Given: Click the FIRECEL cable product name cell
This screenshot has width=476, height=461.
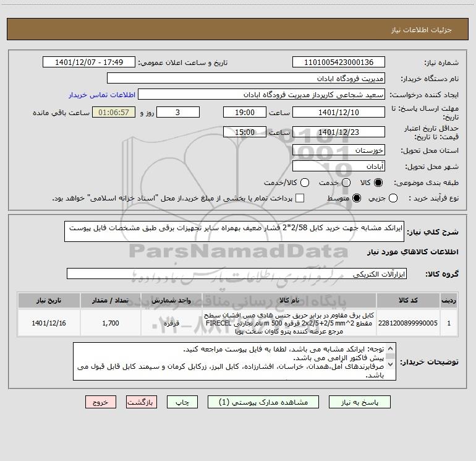Looking at the screenshot, I should 289,323.
